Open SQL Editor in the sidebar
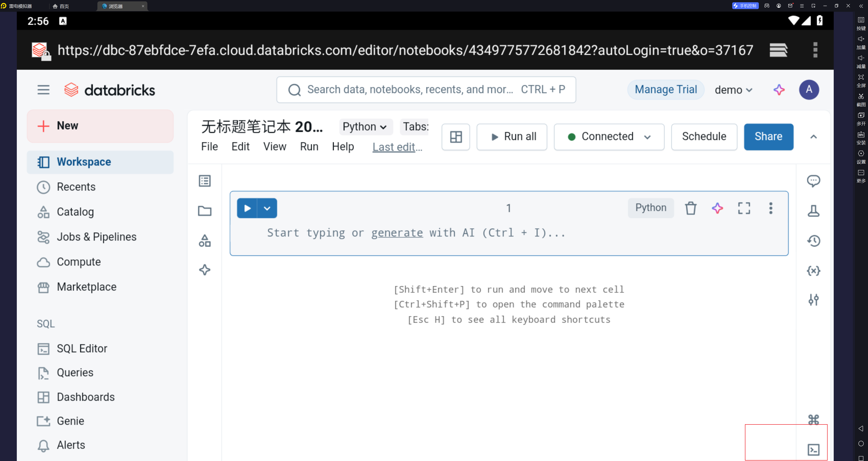This screenshot has height=461, width=868. pos(100,348)
